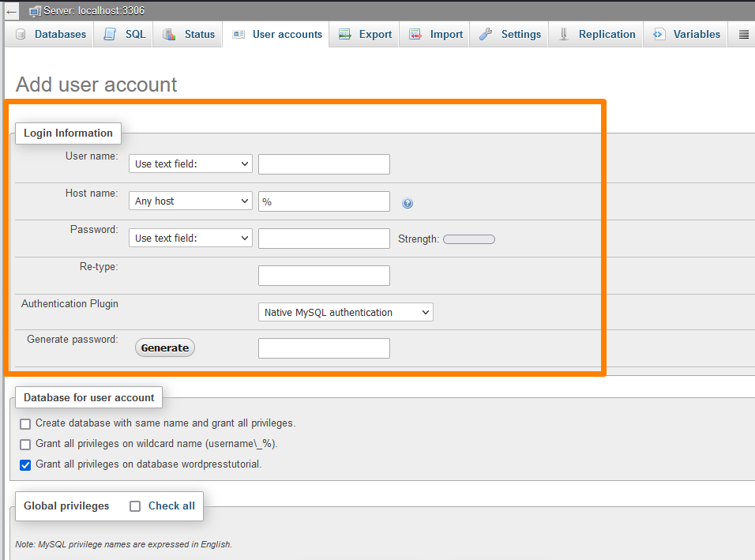Expand the User name type dropdown
The height and width of the screenshot is (560, 755).
coord(190,163)
